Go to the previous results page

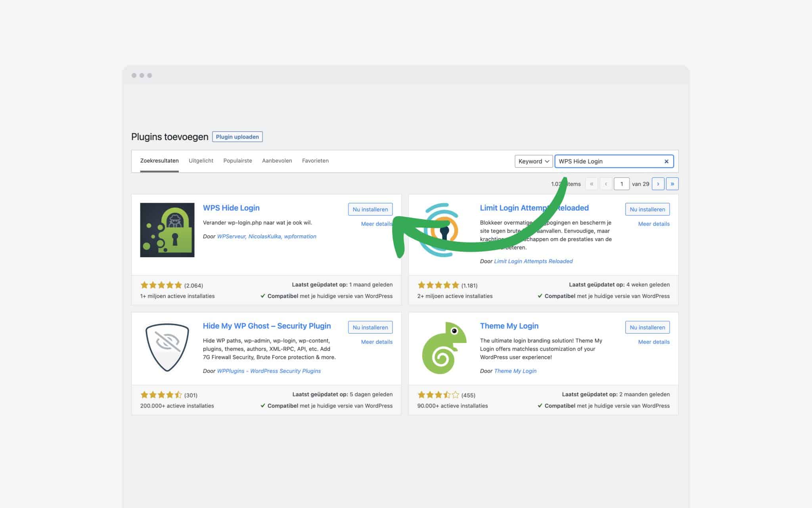606,184
